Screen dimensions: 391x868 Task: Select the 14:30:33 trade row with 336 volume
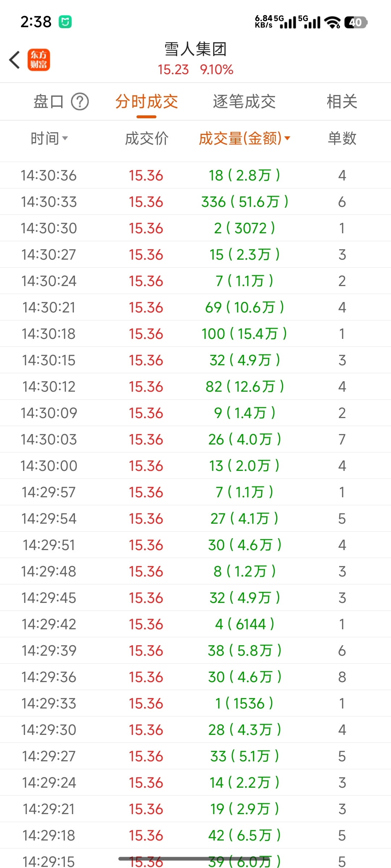(195, 202)
